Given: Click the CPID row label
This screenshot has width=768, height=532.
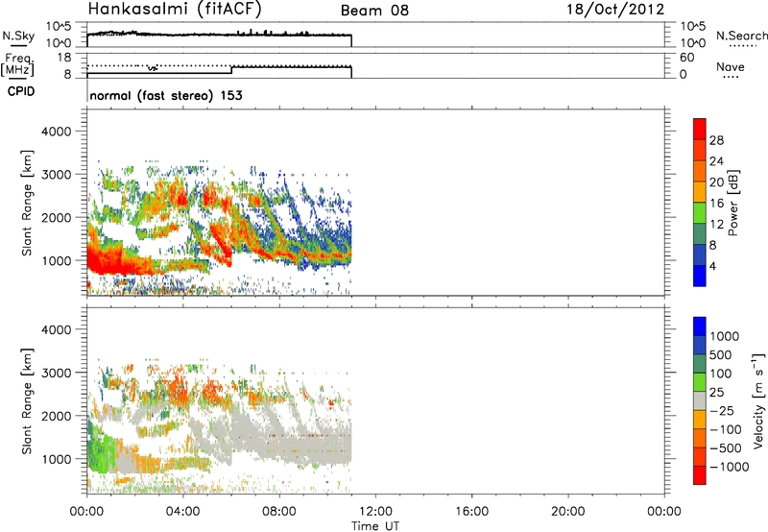Looking at the screenshot, I should 21,91.
